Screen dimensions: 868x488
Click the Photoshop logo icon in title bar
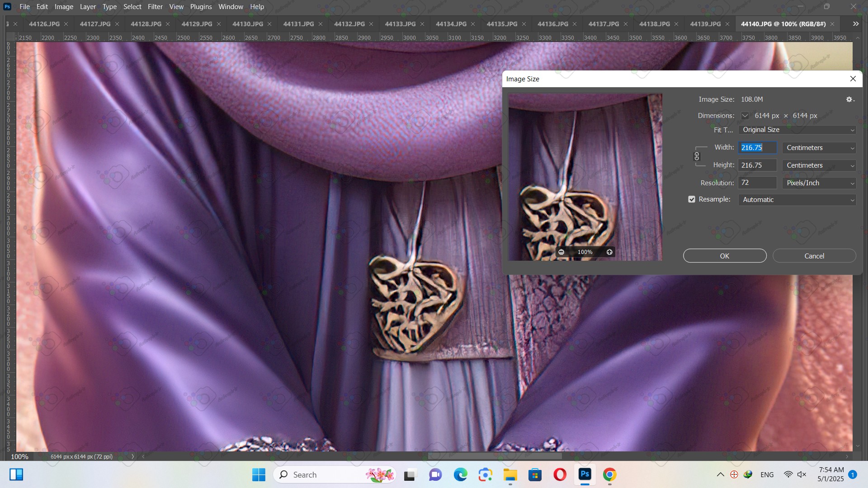click(7, 7)
